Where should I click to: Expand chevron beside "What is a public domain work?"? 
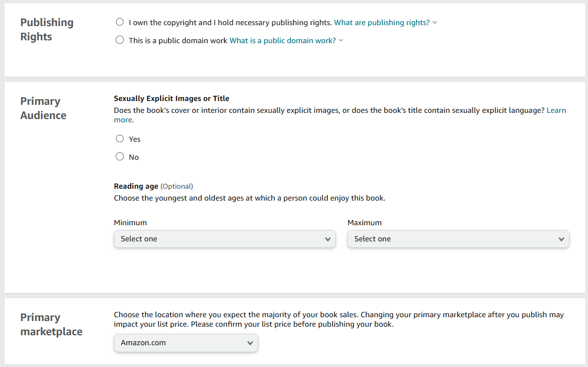341,41
